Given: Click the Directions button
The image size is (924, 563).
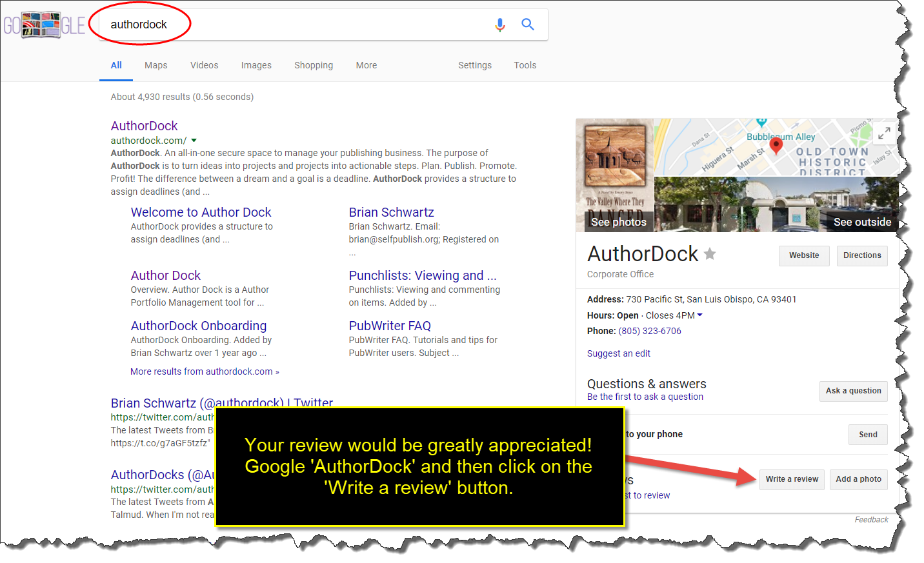Looking at the screenshot, I should click(x=862, y=255).
